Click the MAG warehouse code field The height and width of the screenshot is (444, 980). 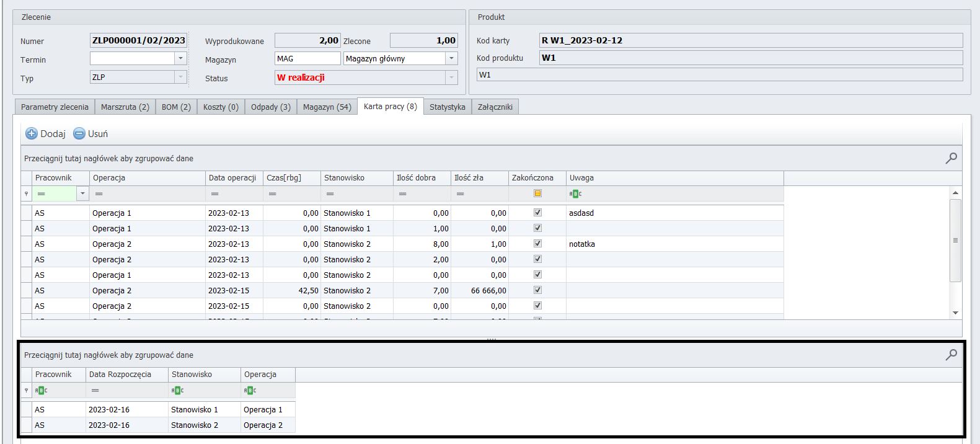tap(307, 58)
